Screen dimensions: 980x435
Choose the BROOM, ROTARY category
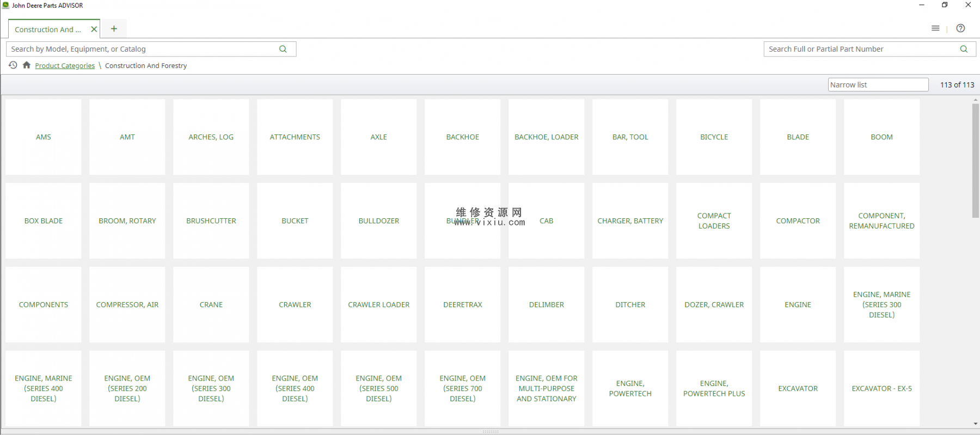coord(127,221)
